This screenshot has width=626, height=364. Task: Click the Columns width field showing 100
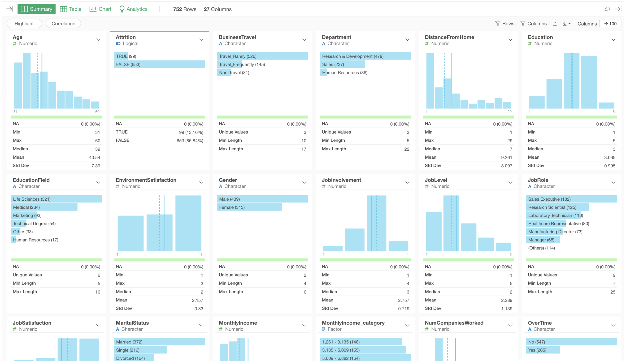click(x=610, y=24)
